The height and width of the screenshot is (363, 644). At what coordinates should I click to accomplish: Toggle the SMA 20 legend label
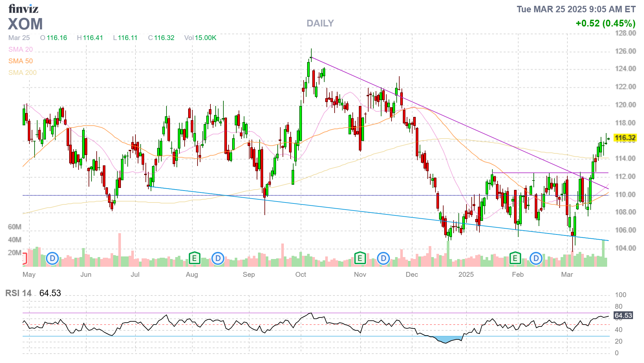click(x=20, y=49)
